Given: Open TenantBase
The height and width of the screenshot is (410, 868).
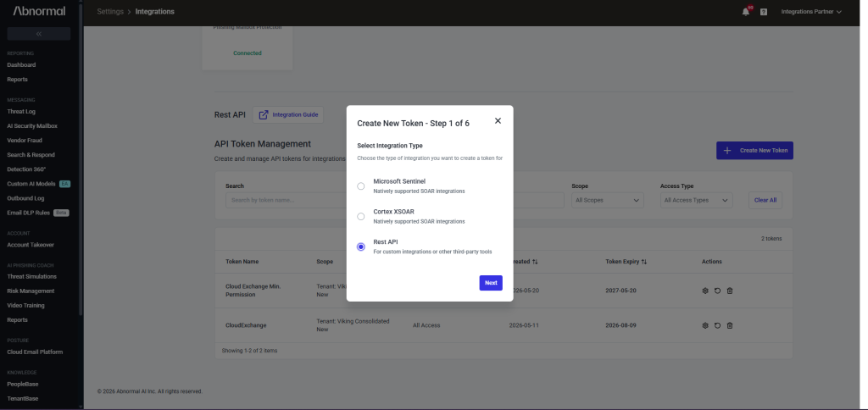Looking at the screenshot, I should tap(23, 398).
